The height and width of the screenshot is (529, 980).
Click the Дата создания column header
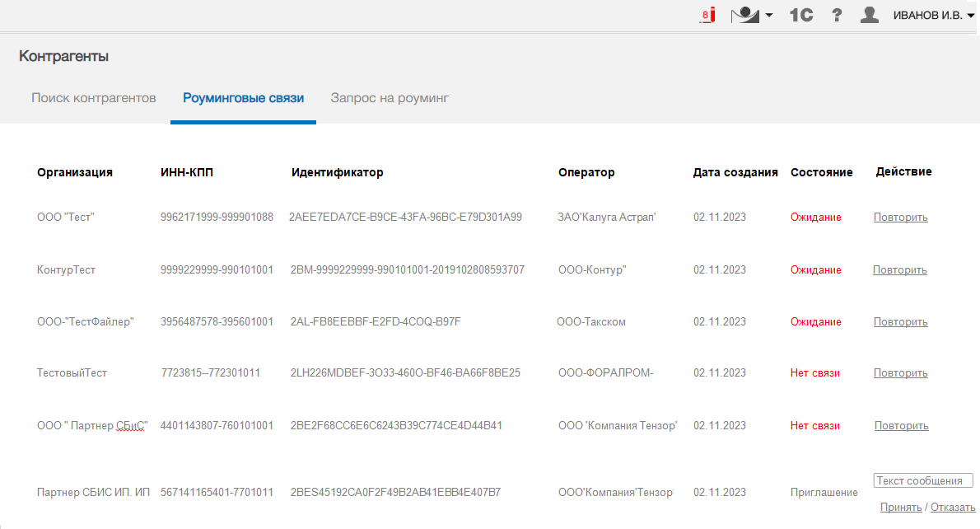coord(735,172)
